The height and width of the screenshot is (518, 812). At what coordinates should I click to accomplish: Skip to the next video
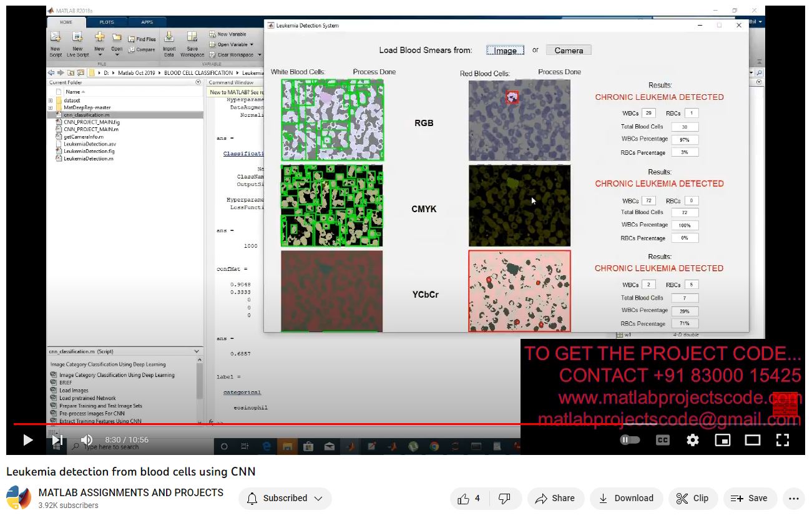click(x=57, y=440)
